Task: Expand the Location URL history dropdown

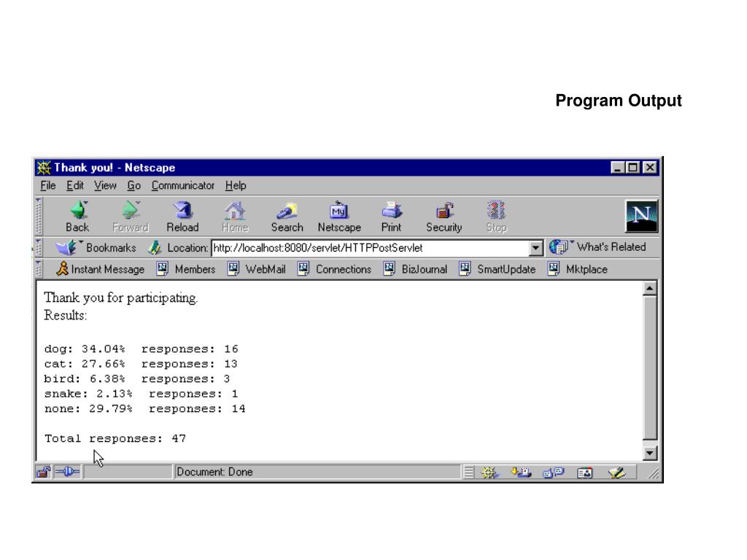Action: [x=535, y=248]
